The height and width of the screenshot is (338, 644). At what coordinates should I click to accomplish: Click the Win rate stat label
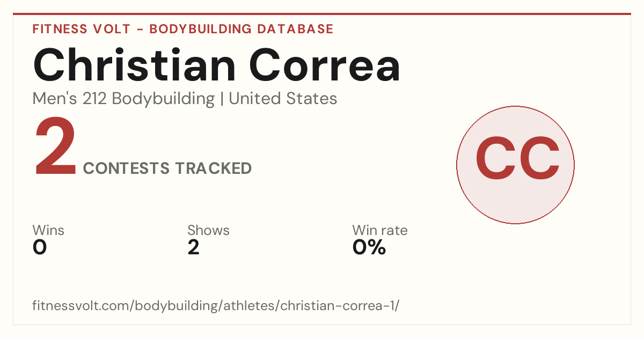coord(379,231)
